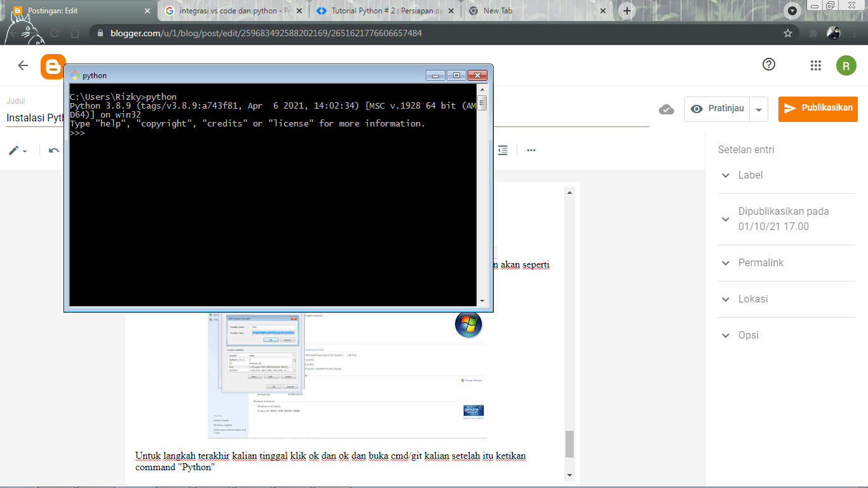The height and width of the screenshot is (488, 868).
Task: Expand the Permalink section
Action: (x=786, y=262)
